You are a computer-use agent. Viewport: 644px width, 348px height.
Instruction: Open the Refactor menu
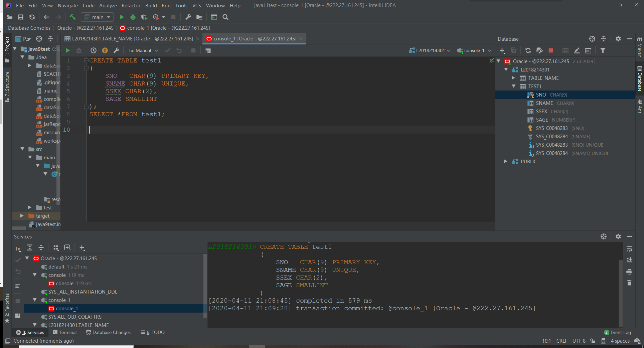pos(131,5)
